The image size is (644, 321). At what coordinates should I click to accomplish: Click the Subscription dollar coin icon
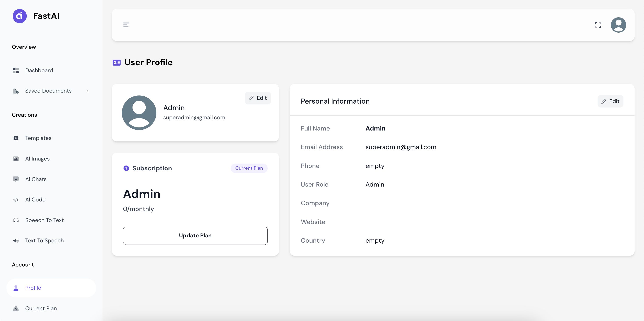pos(126,168)
